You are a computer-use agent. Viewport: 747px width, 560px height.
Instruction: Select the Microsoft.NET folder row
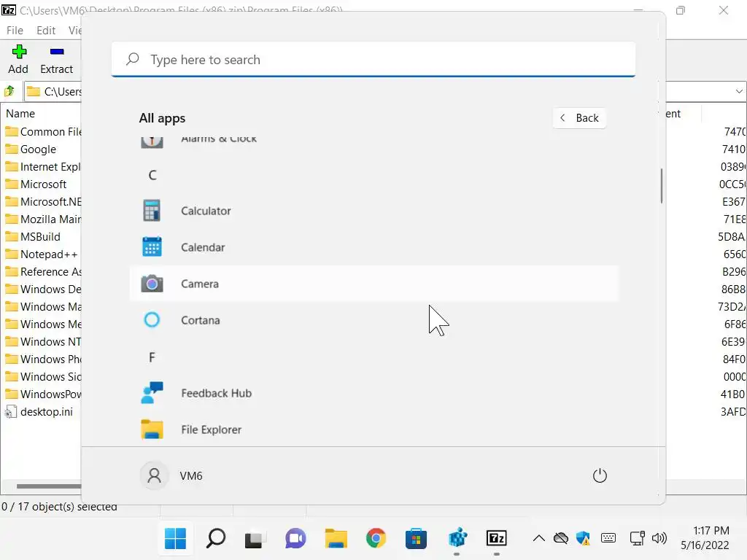pyautogui.click(x=43, y=202)
